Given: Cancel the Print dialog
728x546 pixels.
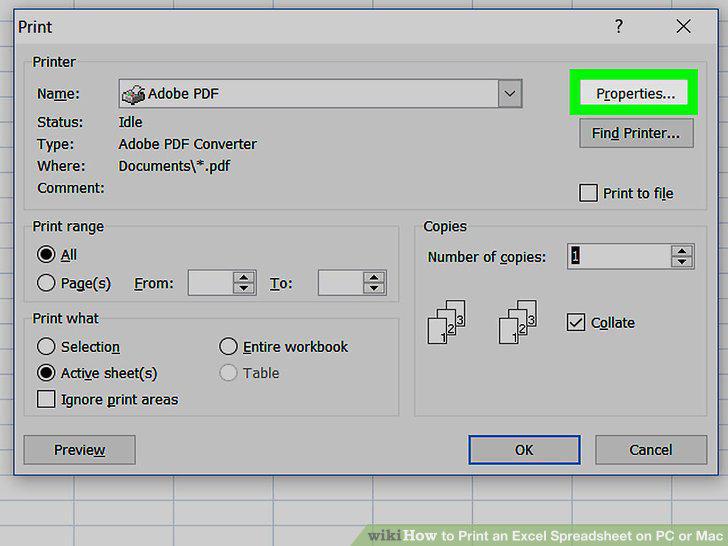Looking at the screenshot, I should click(x=651, y=449).
